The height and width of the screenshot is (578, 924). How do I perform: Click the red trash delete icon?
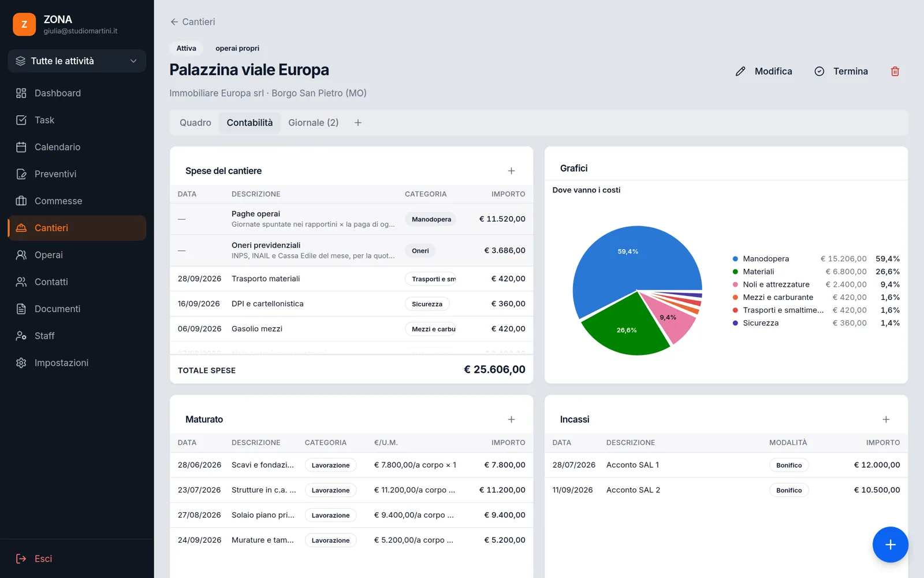click(895, 71)
